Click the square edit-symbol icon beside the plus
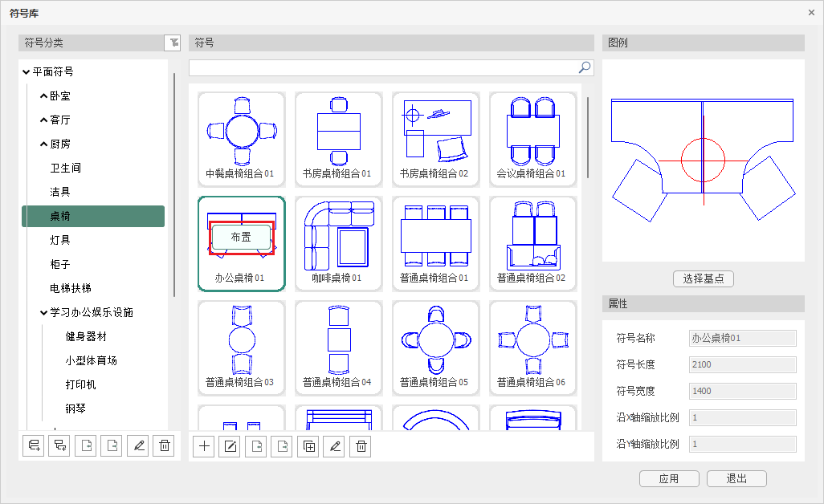 coord(230,447)
